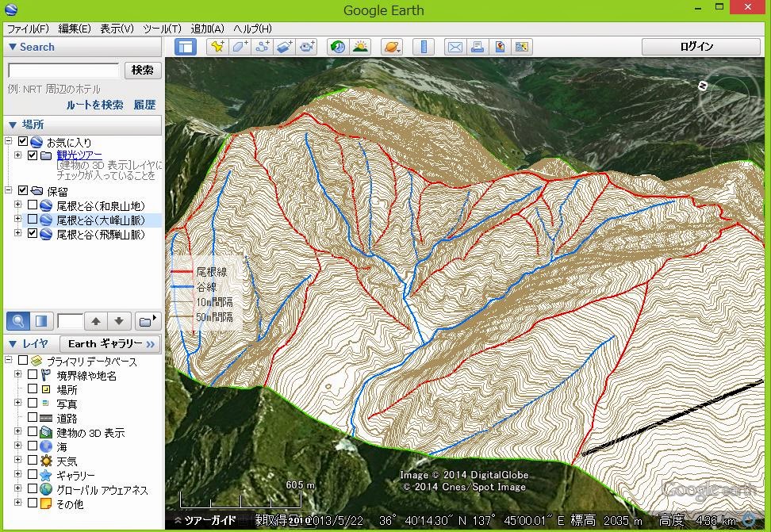The width and height of the screenshot is (771, 532).
Task: Uncheck the お気に入り checkbox
Action: coord(23,141)
